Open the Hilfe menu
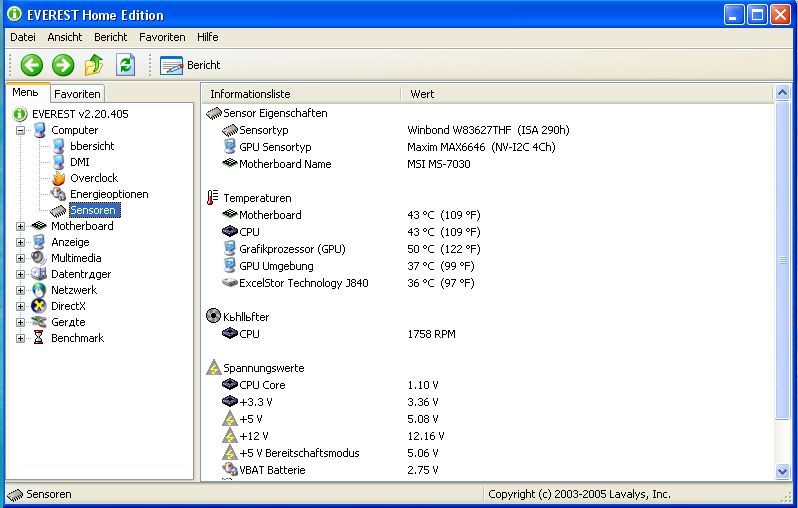Screen dimensions: 798x508 [208, 37]
